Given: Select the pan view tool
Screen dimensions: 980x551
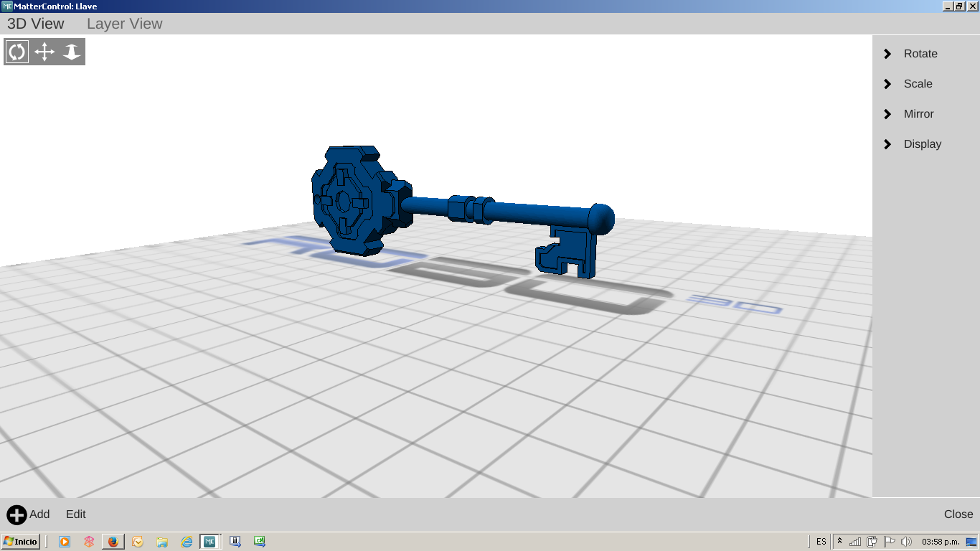Looking at the screenshot, I should (x=44, y=52).
